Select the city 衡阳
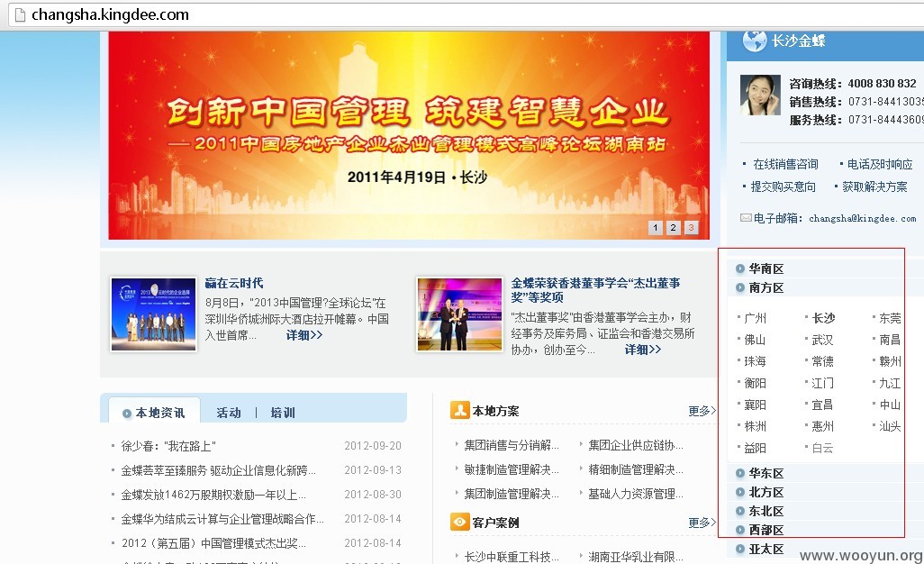 (755, 383)
